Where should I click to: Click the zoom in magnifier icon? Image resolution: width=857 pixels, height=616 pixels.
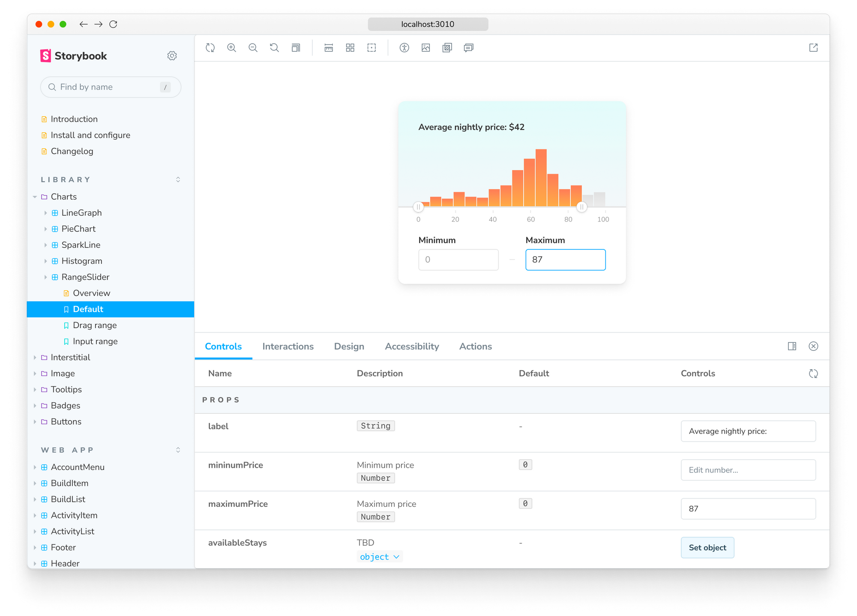coord(231,48)
